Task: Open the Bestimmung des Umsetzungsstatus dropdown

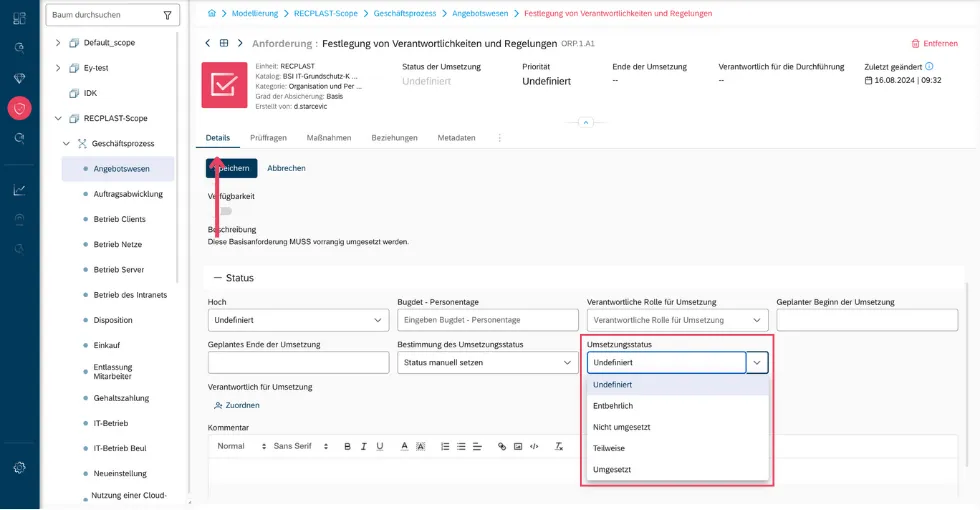Action: (x=488, y=362)
